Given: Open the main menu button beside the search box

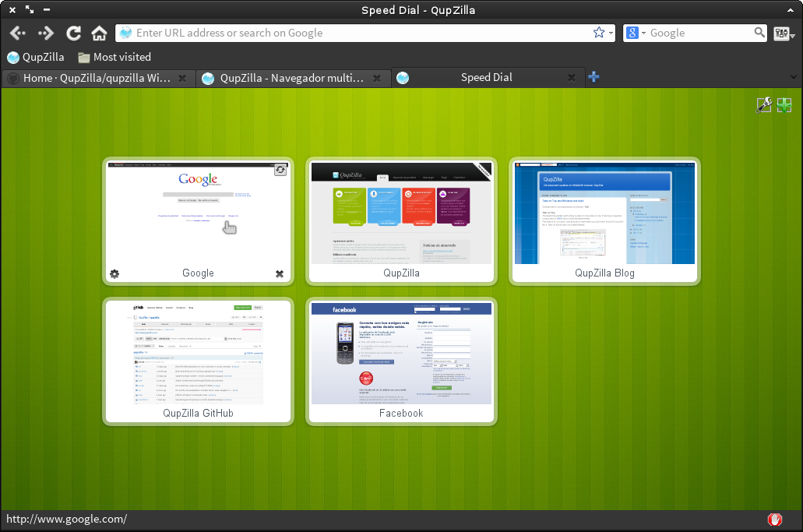Looking at the screenshot, I should (x=784, y=33).
